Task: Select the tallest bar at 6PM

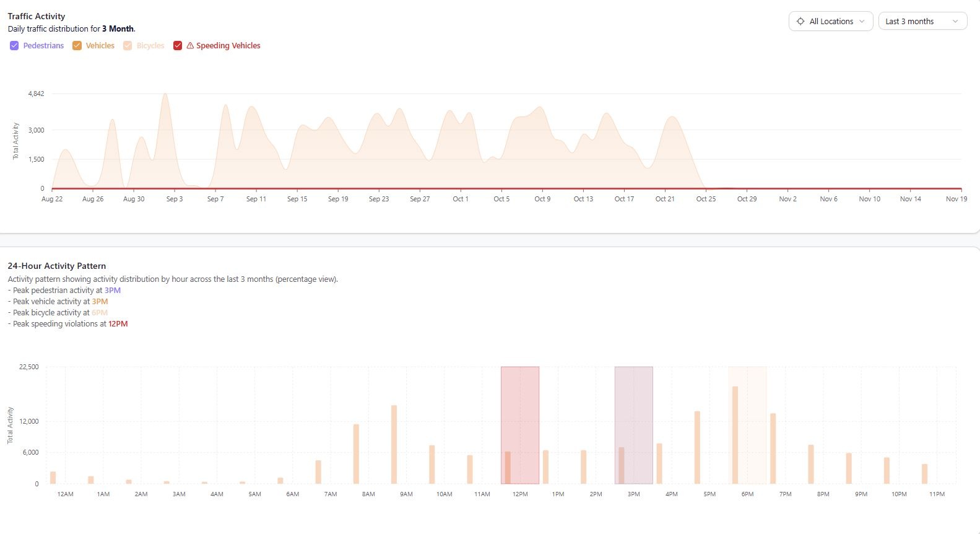Action: click(x=735, y=435)
